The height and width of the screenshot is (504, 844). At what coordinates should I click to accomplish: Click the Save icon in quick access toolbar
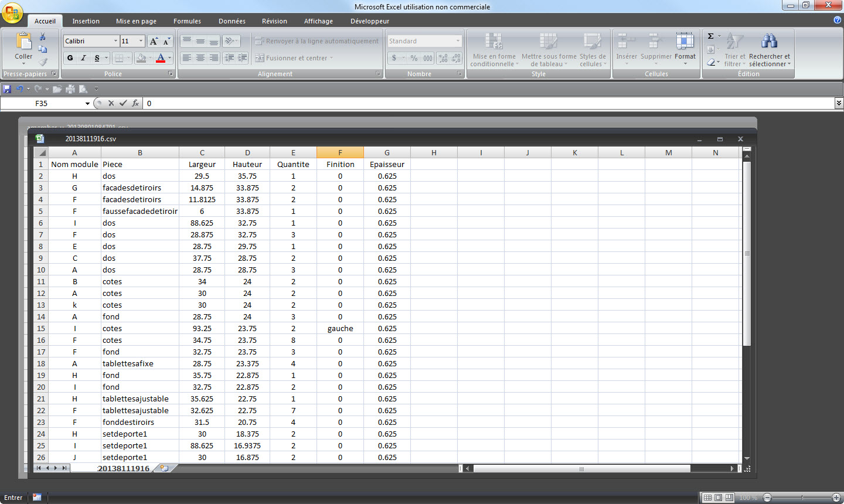(6, 88)
